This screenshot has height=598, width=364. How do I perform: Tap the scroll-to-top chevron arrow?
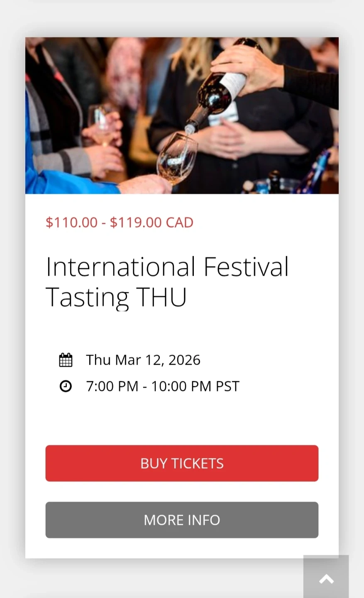point(326,579)
